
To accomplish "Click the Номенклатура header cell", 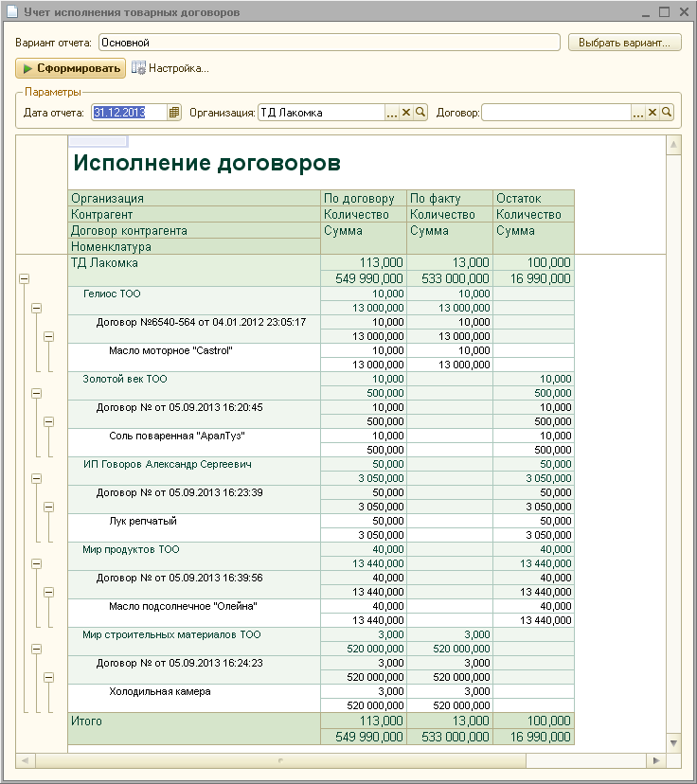I will pyautogui.click(x=194, y=246).
